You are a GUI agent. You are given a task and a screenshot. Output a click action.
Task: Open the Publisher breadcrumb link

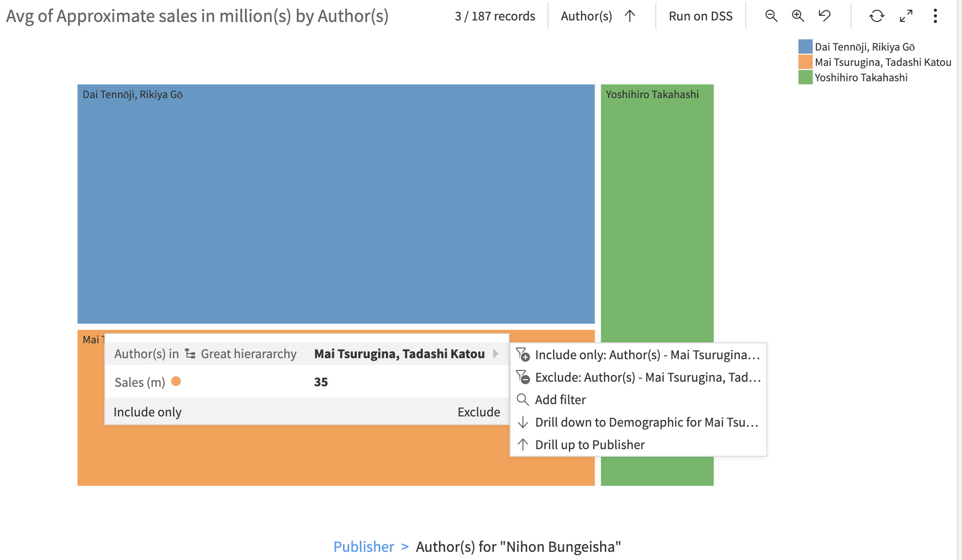[x=363, y=546]
